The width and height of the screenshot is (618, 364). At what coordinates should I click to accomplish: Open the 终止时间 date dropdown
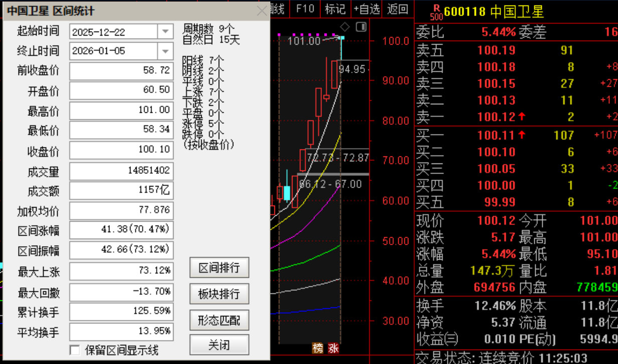click(166, 51)
